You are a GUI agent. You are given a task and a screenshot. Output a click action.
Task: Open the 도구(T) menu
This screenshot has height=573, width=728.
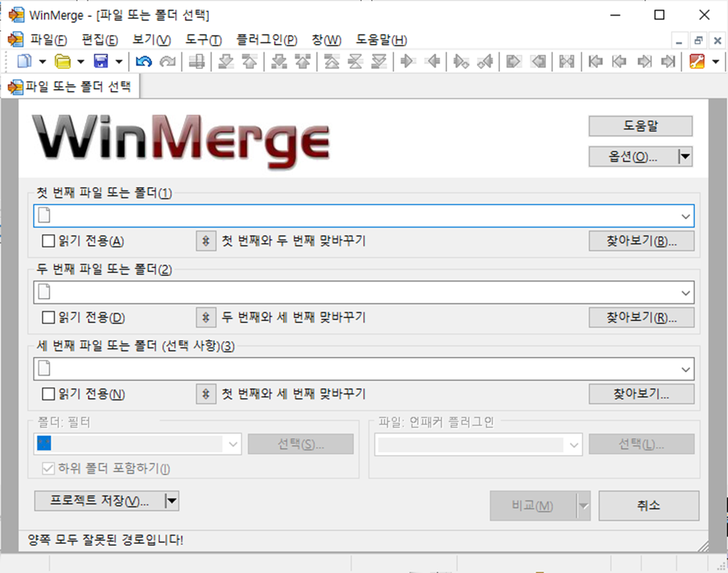point(204,40)
